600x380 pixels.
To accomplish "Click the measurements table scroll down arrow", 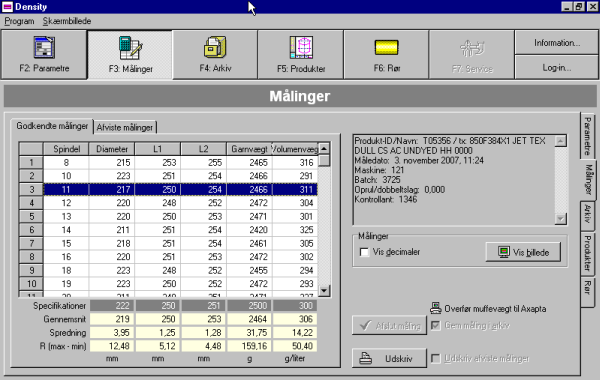I will click(x=324, y=290).
